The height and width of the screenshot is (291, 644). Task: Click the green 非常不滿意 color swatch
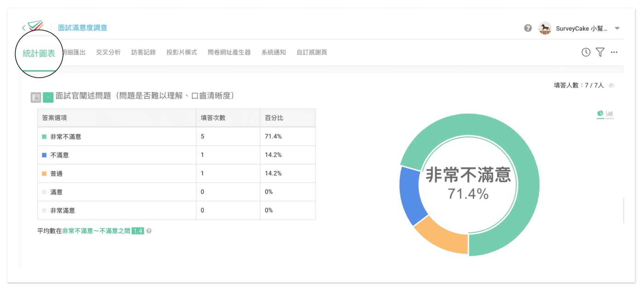pos(44,137)
